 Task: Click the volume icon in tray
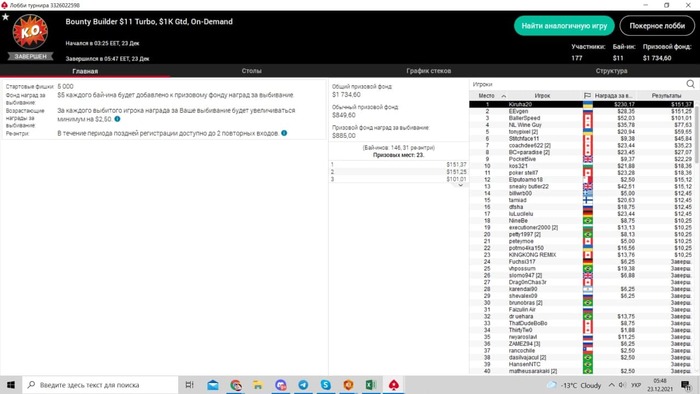pyautogui.click(x=622, y=385)
